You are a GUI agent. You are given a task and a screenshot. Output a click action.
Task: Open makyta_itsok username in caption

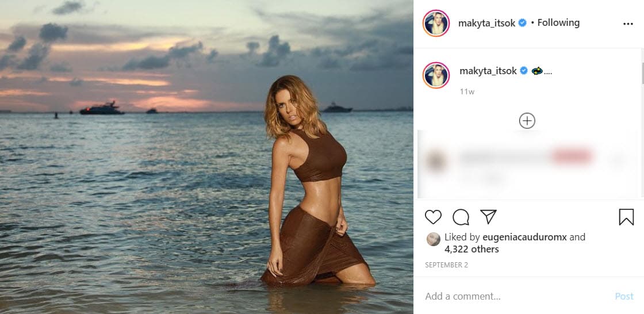click(487, 71)
